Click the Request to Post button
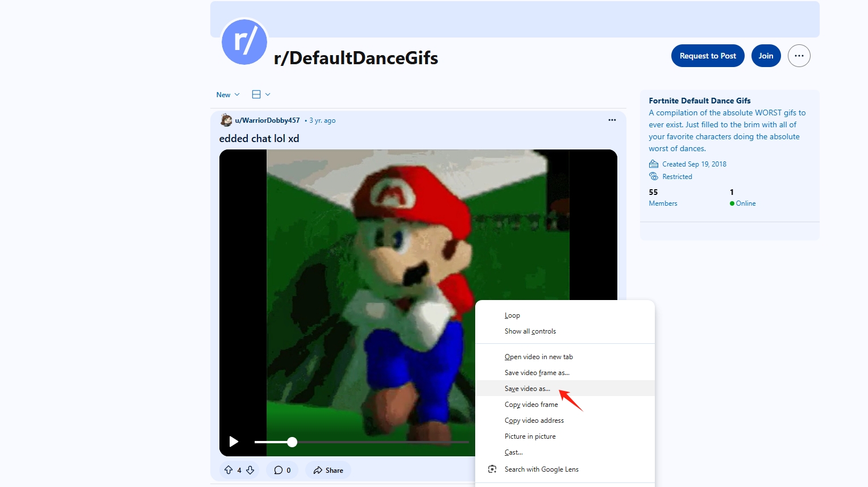Viewport: 868px width, 487px height. pyautogui.click(x=708, y=56)
